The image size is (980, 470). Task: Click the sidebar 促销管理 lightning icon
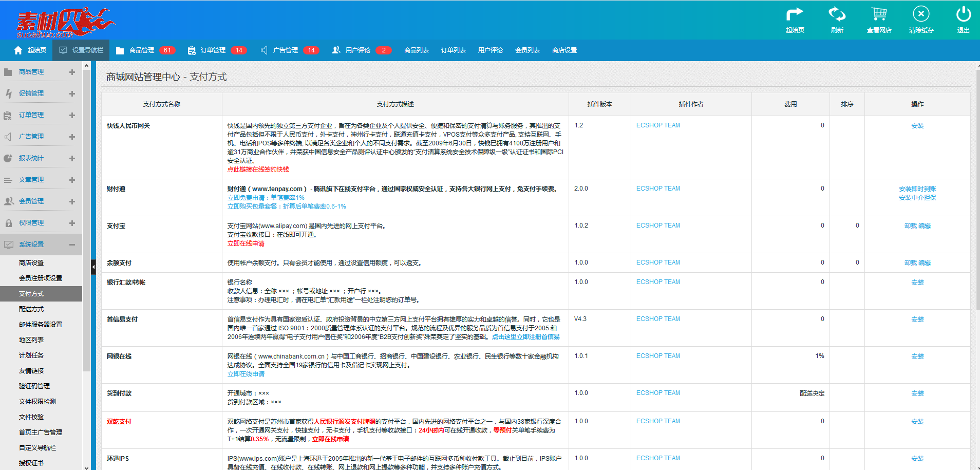click(8, 93)
